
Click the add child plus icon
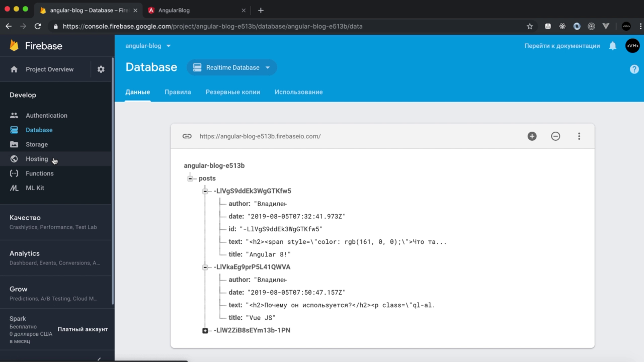click(532, 136)
